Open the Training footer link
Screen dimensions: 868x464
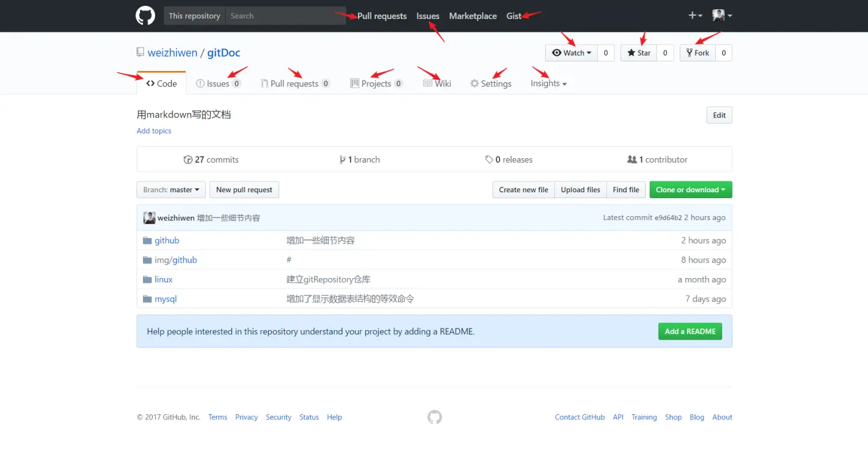(x=644, y=417)
